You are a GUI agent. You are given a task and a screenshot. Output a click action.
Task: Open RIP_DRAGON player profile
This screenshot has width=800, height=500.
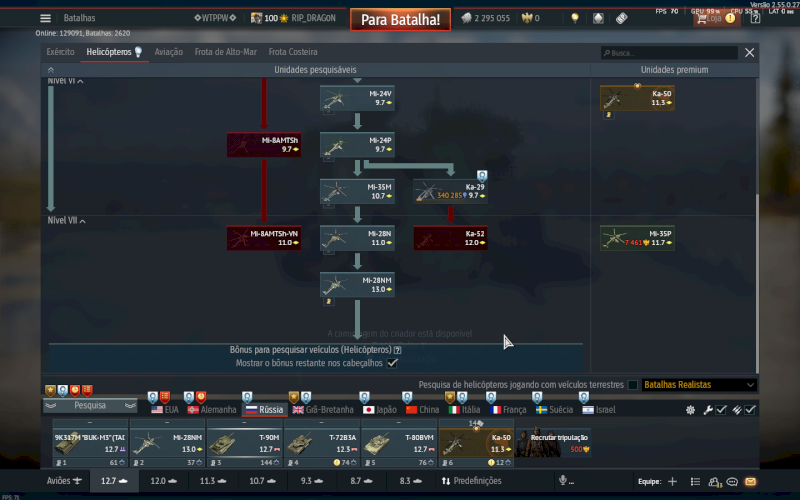click(x=313, y=18)
